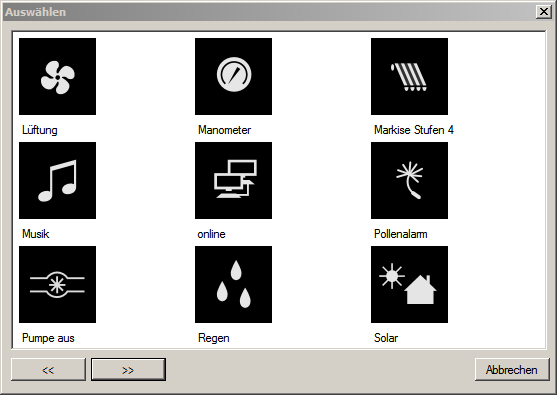Click the 'Regen' label text
The width and height of the screenshot is (557, 395).
click(x=213, y=338)
